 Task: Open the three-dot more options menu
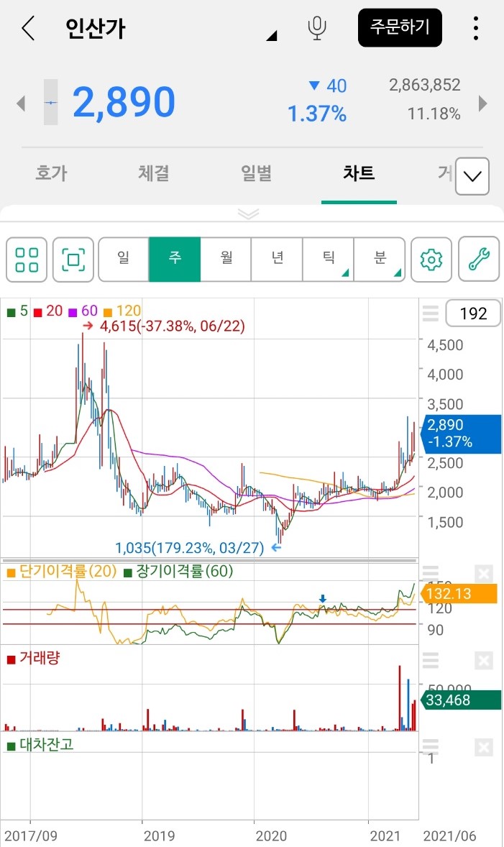click(475, 27)
